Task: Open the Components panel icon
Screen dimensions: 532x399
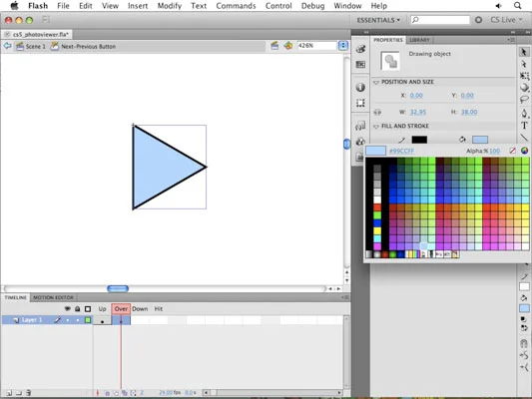Action: coord(360,142)
